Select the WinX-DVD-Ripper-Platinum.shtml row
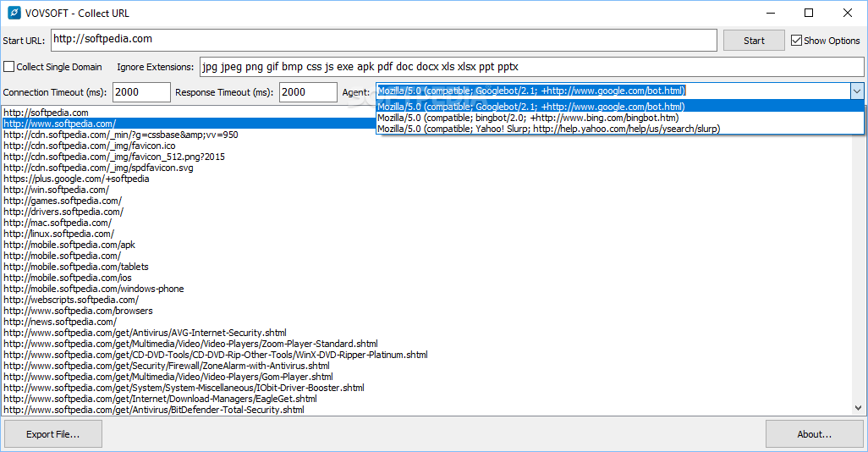 [426, 355]
